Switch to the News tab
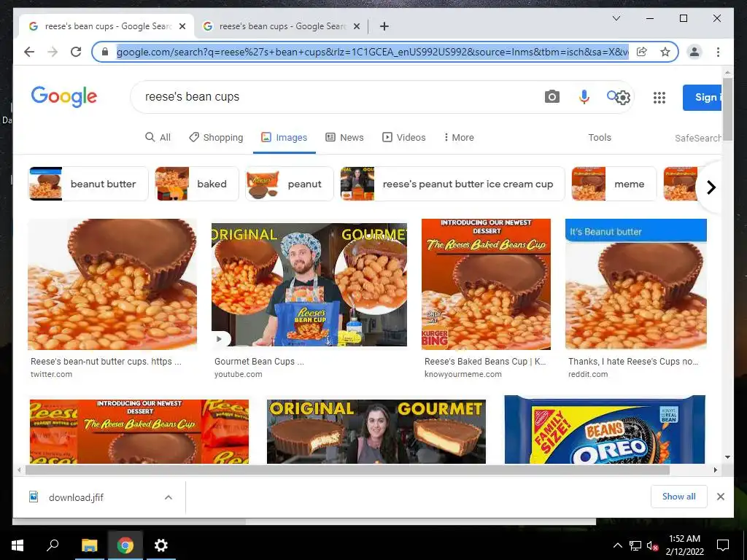Image resolution: width=747 pixels, height=560 pixels. (x=344, y=138)
